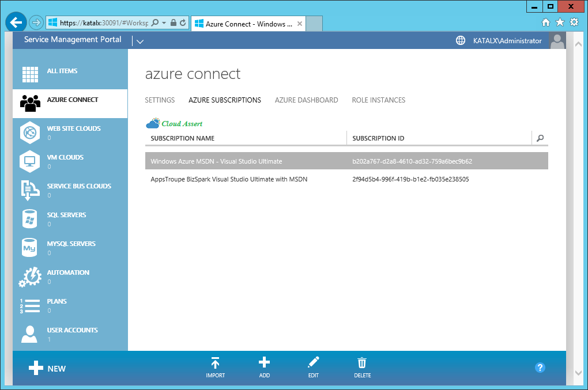Viewport: 588px width, 390px height.
Task: Open the MySQL Servers icon
Action: point(29,248)
